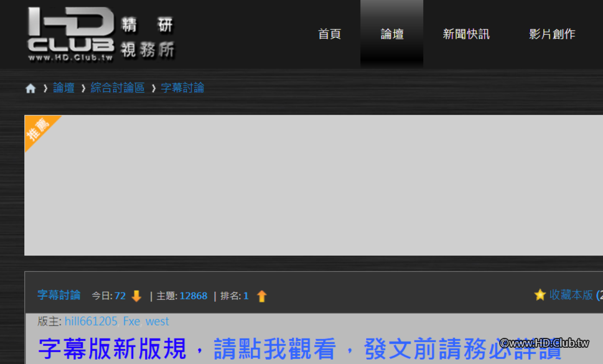The image size is (603, 364).
Task: Click the ranking value 1
Action: tap(246, 296)
